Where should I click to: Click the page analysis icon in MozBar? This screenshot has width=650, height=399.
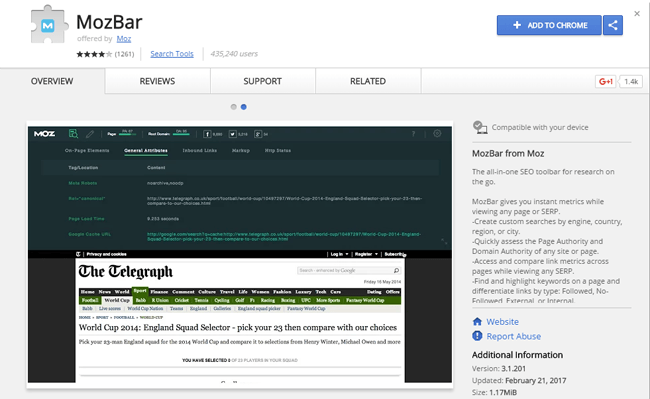[x=73, y=133]
